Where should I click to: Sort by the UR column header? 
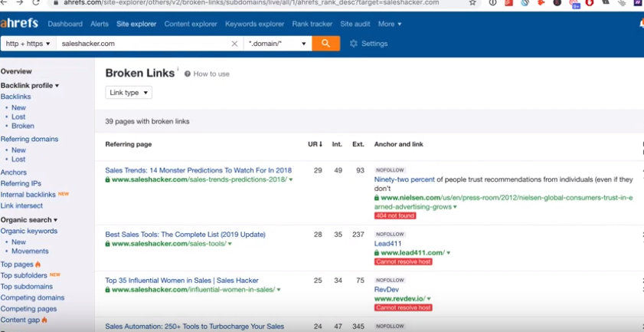[x=315, y=144]
